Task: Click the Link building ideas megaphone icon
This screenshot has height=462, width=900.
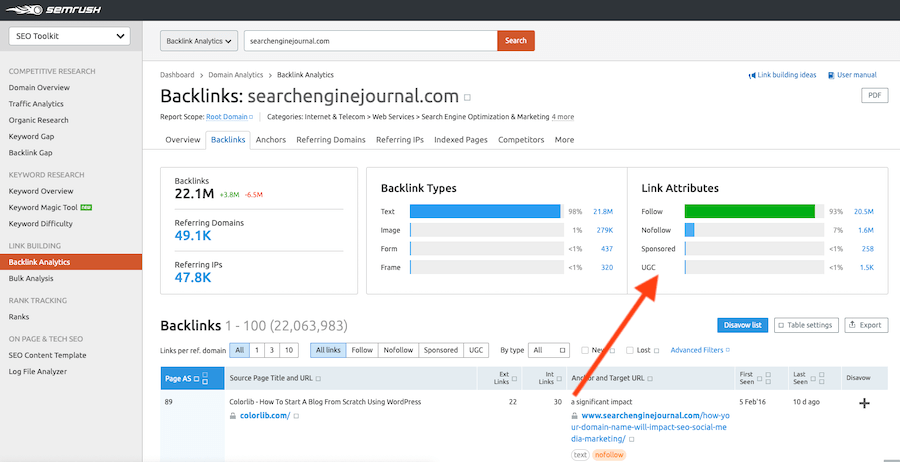Action: pyautogui.click(x=751, y=75)
